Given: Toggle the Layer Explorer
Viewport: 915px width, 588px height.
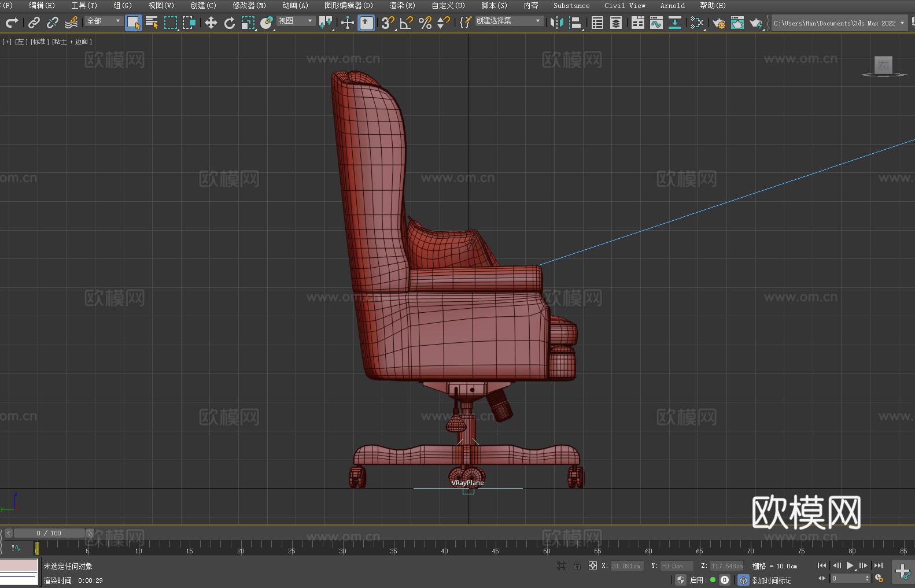Looking at the screenshot, I should click(616, 23).
